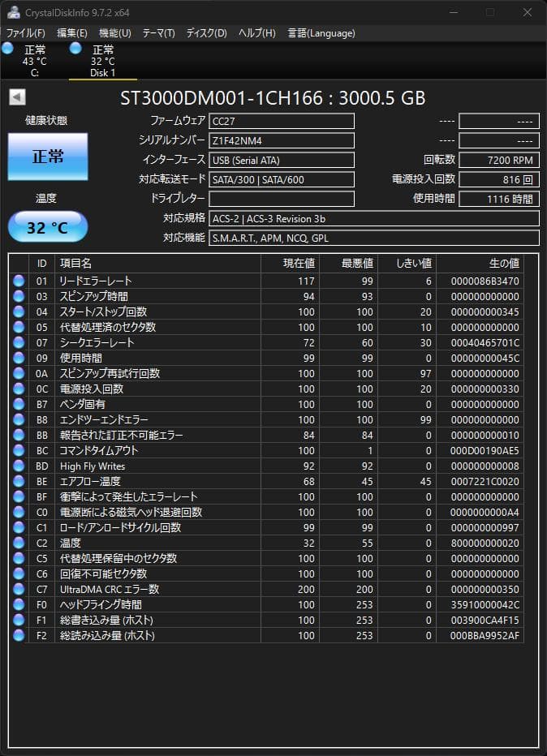Click raw value 0007221C0020
Screen dimensions: 547x756
(485, 482)
